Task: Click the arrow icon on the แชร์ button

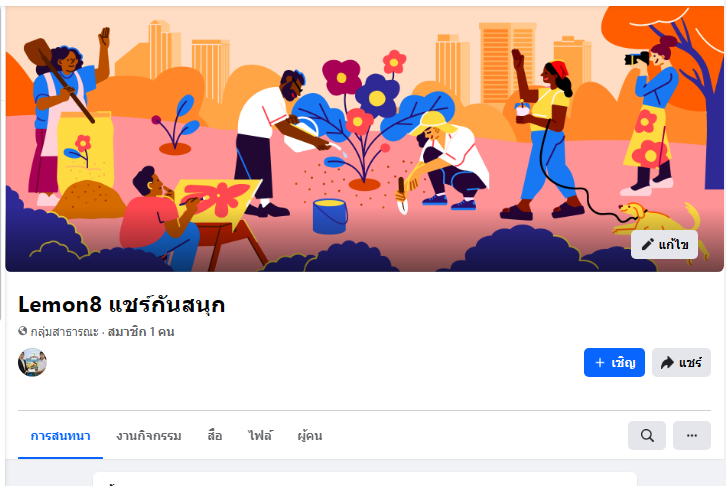Action: click(x=667, y=362)
